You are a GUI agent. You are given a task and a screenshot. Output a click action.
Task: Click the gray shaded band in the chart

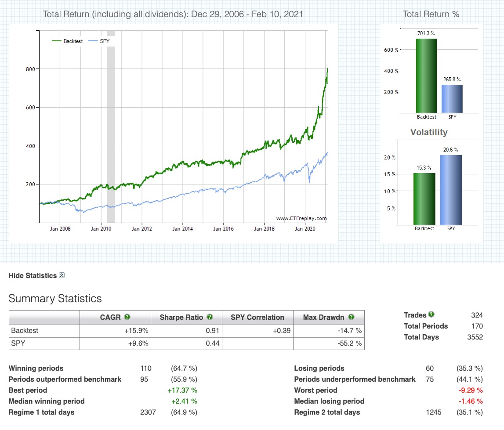click(111, 132)
